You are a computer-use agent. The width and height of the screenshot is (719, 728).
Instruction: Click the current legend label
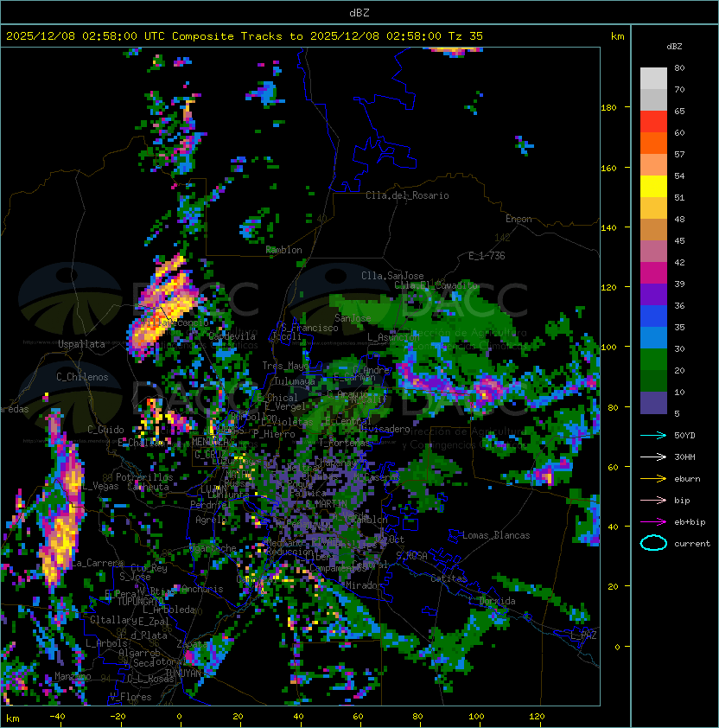[692, 544]
